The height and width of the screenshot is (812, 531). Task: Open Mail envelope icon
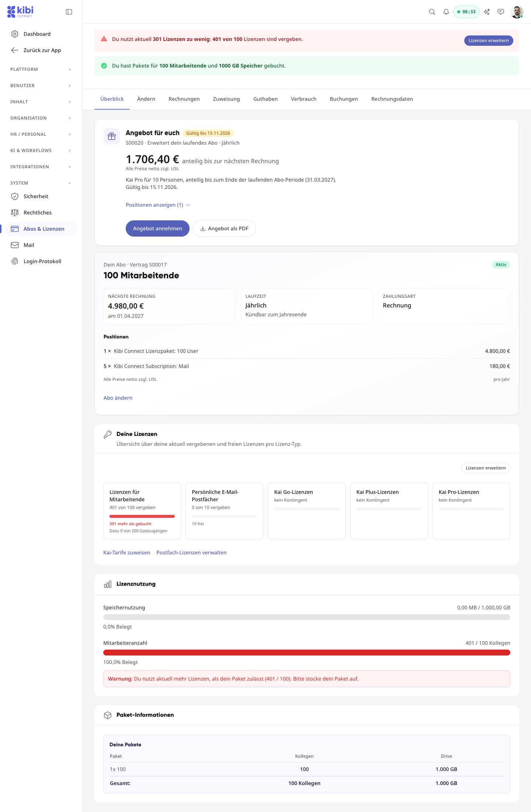(15, 245)
